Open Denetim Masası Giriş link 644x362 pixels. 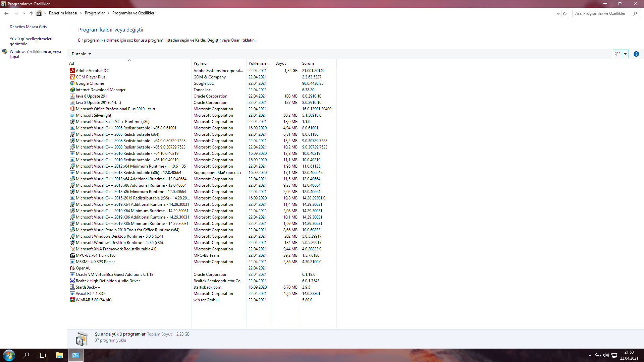(28, 27)
